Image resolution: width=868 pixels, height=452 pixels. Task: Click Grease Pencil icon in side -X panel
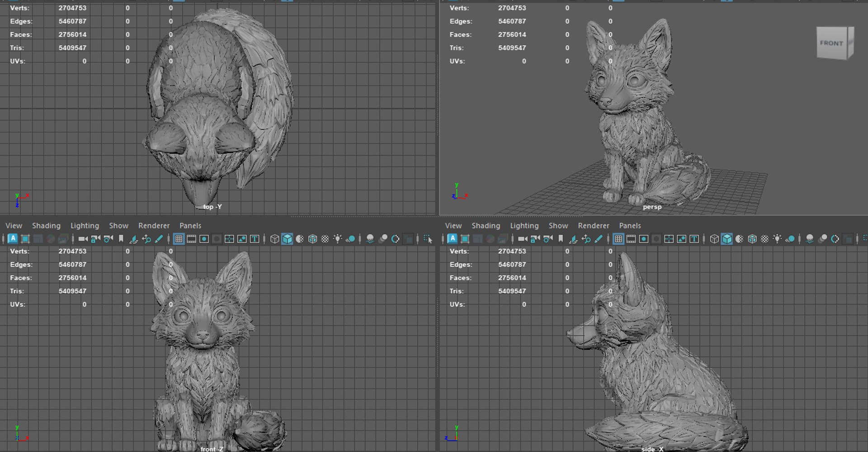(599, 239)
